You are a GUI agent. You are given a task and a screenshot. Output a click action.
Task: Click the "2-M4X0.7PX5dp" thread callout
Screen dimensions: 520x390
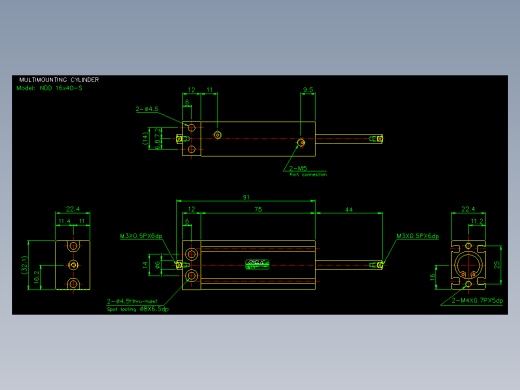(477, 300)
